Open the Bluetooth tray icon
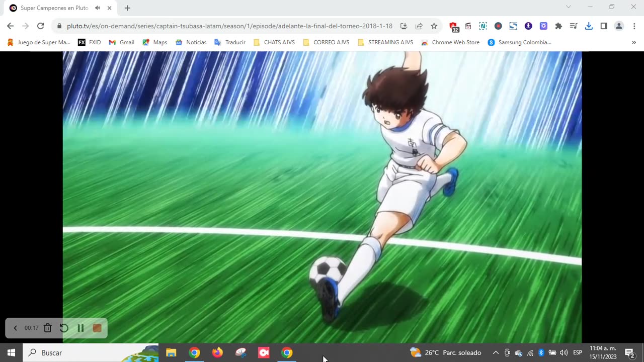This screenshot has height=362, width=644. (x=541, y=352)
